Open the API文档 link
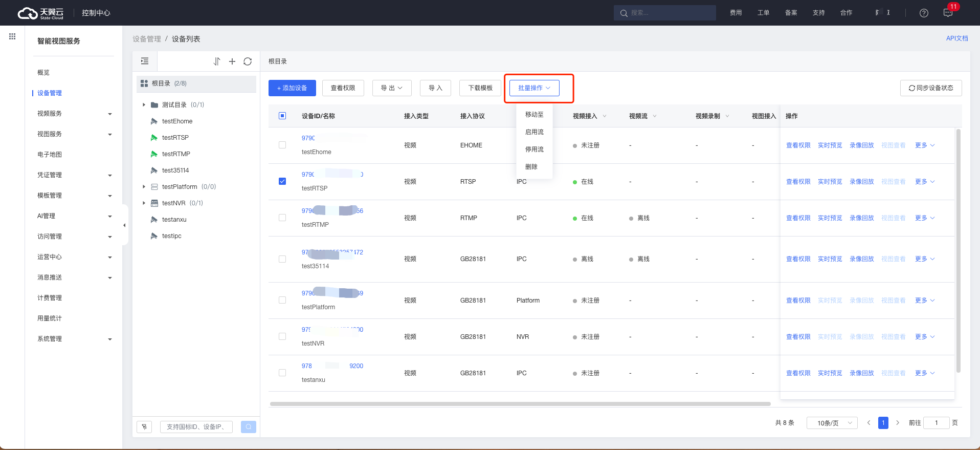This screenshot has width=980, height=450. pyautogui.click(x=957, y=38)
